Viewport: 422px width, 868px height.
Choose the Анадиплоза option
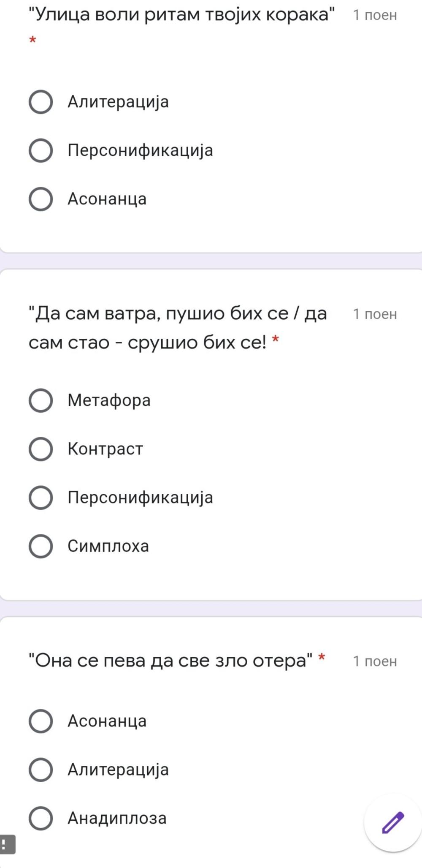tap(41, 818)
